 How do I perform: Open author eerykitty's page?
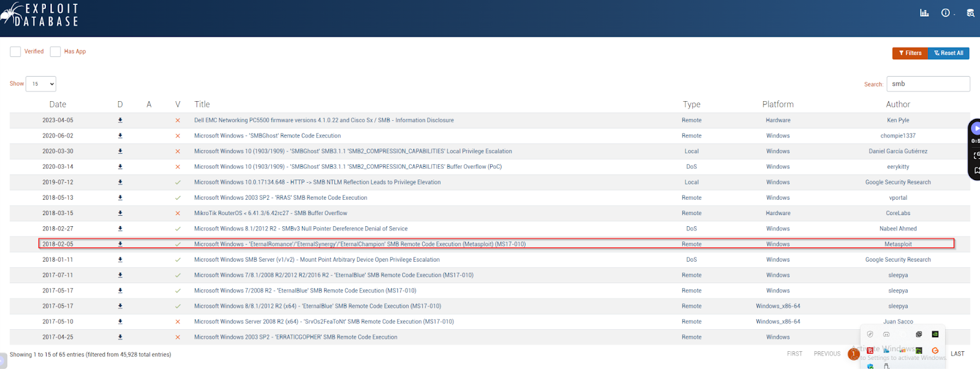[x=898, y=167]
